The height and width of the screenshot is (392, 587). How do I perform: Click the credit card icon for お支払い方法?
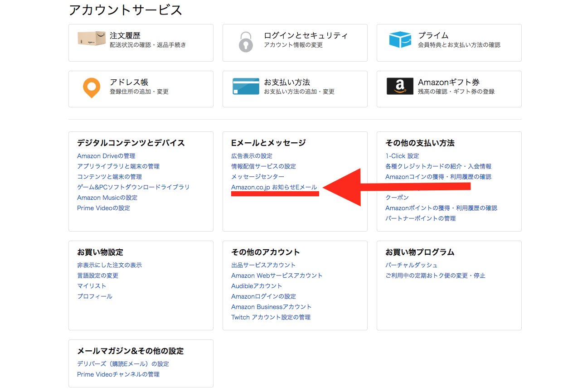(x=246, y=86)
